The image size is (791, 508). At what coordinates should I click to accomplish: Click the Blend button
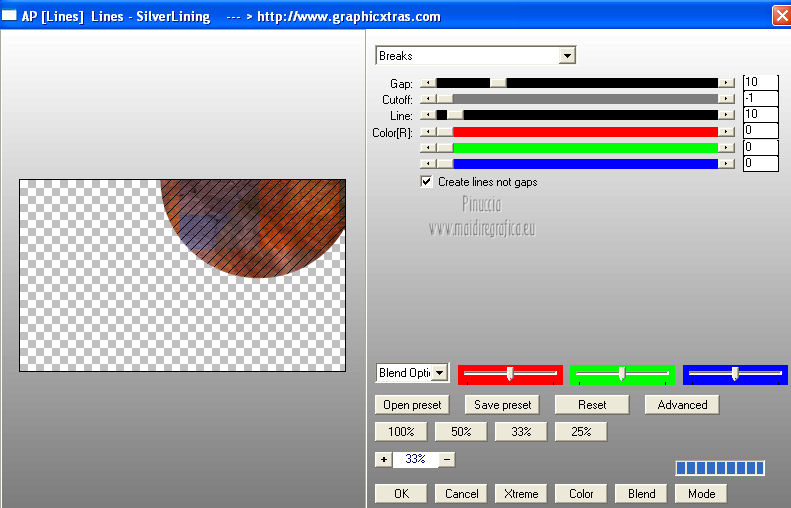coord(641,494)
